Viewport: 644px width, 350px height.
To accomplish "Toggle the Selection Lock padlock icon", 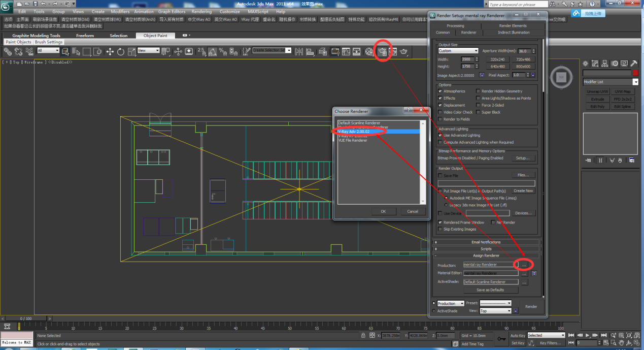I will [364, 335].
